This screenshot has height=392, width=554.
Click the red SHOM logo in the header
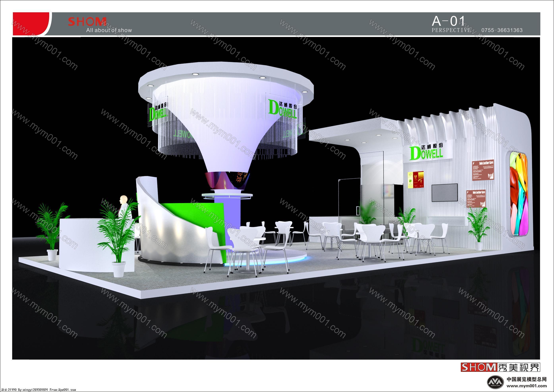[87, 22]
